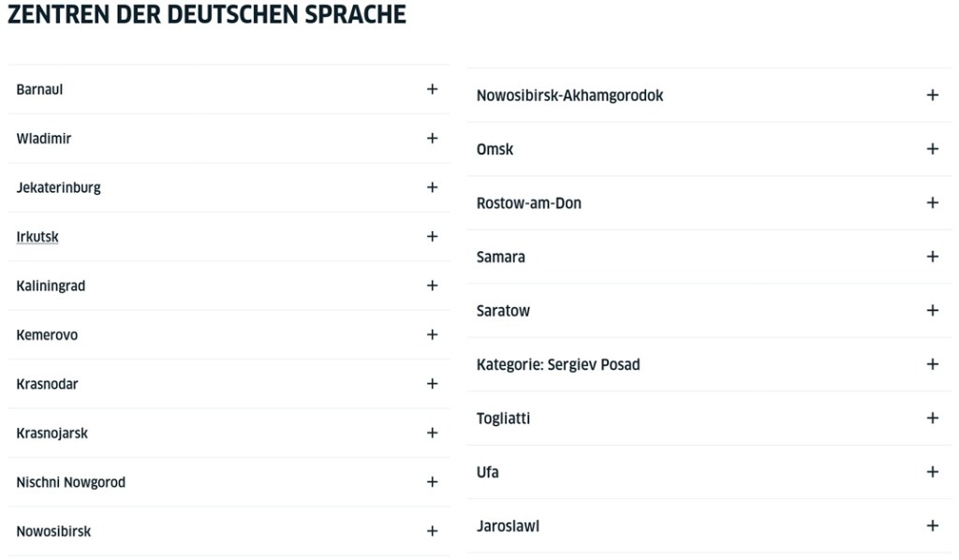Click the plus icon for Ufa
Image resolution: width=959 pixels, height=560 pixels.
point(932,472)
